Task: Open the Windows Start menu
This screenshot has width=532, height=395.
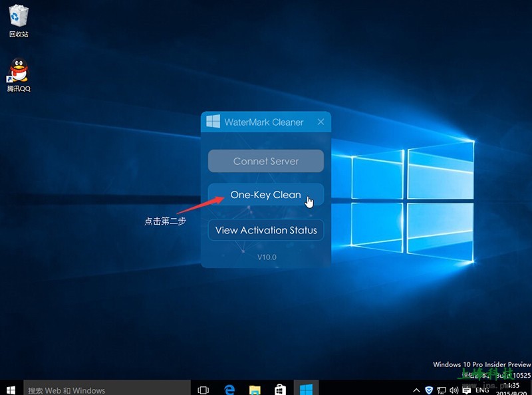Action: coord(11,389)
